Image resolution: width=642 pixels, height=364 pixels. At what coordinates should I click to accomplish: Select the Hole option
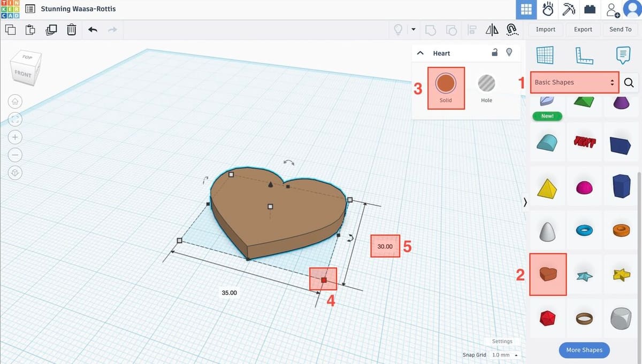[x=486, y=88]
